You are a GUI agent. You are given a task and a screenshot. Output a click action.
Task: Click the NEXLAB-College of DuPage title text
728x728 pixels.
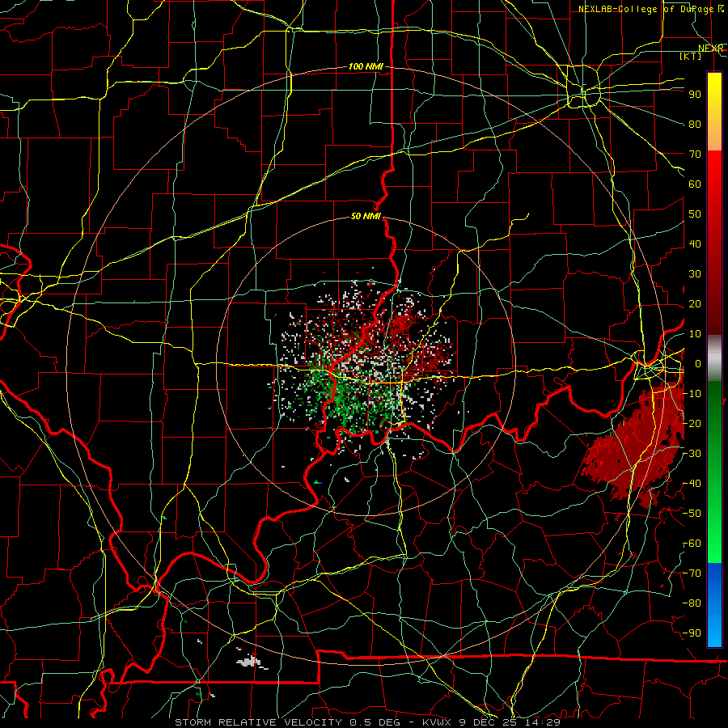coord(650,9)
